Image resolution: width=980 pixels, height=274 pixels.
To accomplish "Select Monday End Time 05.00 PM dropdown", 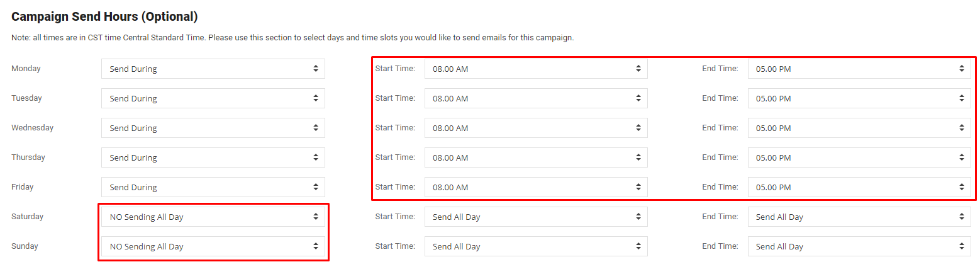I will (859, 69).
